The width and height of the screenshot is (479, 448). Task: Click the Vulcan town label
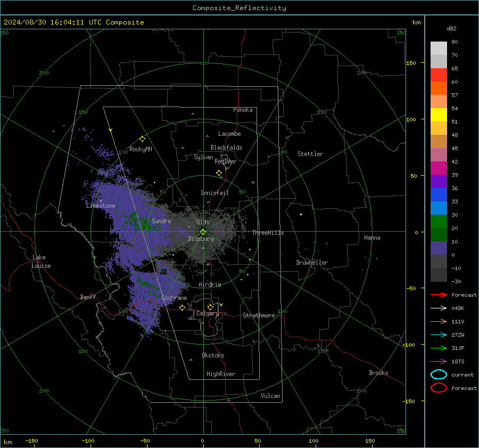tap(270, 396)
